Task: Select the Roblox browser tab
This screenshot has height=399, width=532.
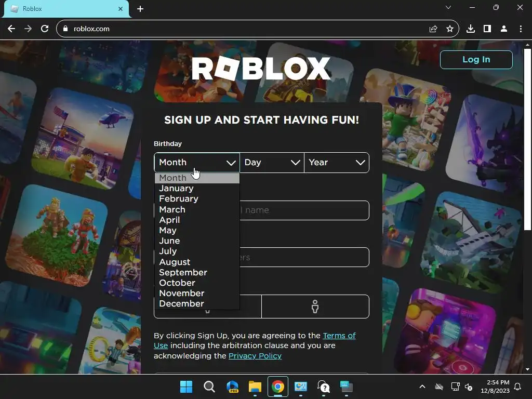Action: point(66,9)
